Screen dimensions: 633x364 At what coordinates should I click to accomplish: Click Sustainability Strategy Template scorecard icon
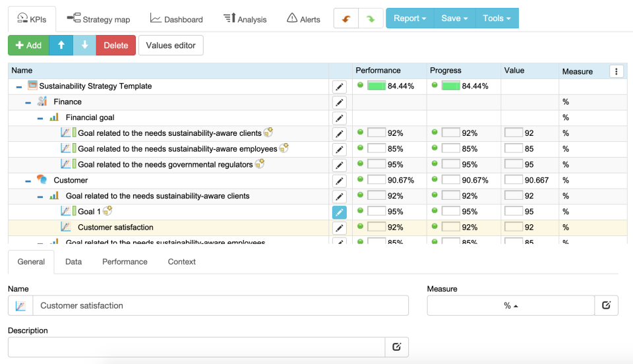tap(32, 85)
